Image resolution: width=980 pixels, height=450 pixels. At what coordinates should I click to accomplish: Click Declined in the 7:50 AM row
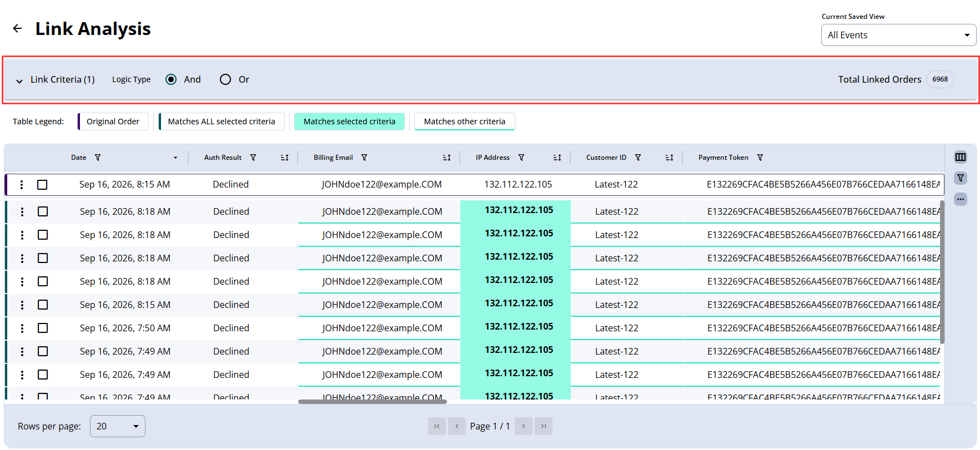[x=231, y=328]
